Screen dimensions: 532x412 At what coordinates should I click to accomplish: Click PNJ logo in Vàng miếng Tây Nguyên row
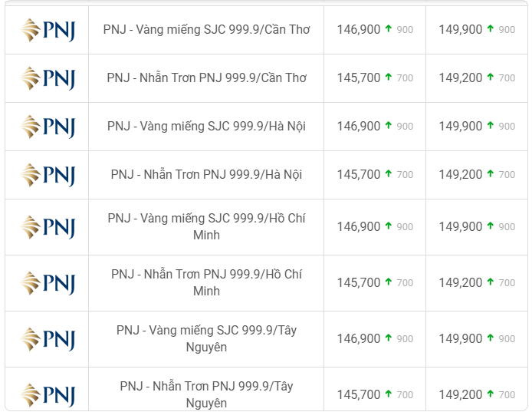click(48, 339)
